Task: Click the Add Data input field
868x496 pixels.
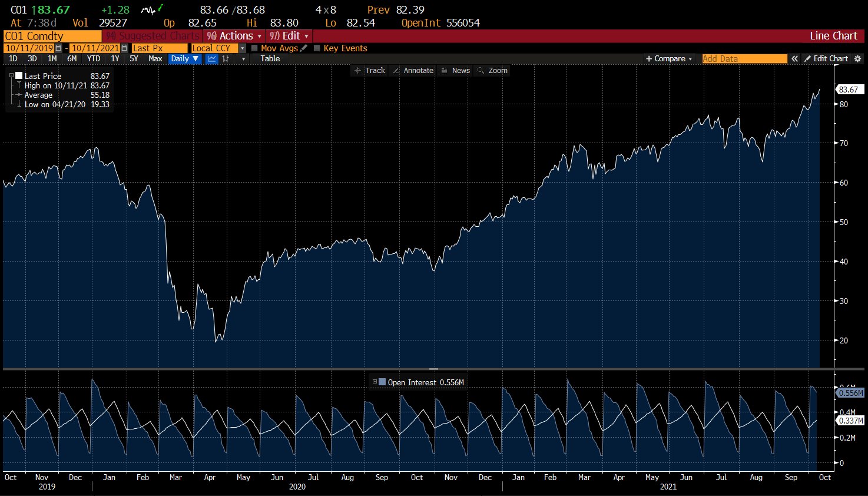Action: 744,59
